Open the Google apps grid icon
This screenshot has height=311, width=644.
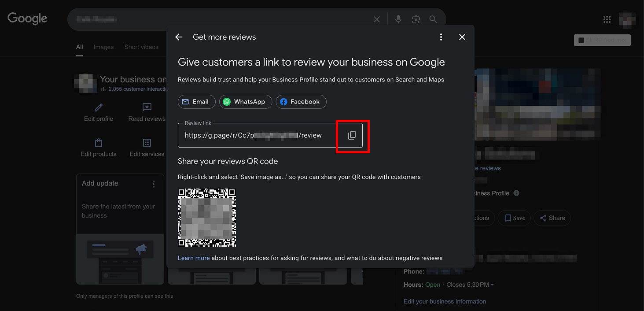click(607, 19)
